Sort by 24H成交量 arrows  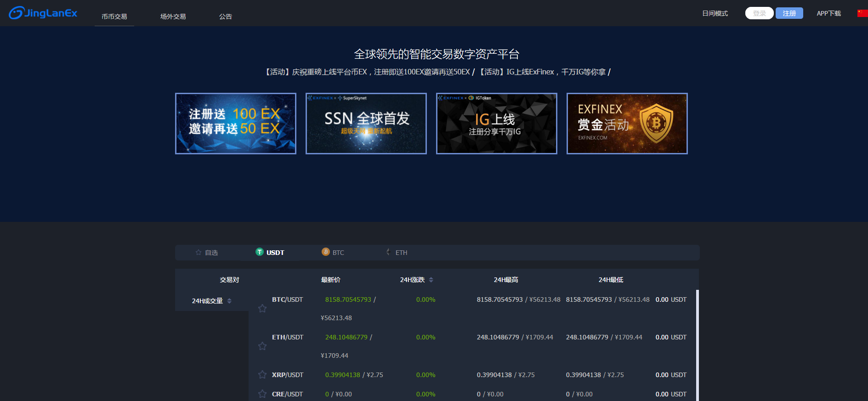pos(229,301)
